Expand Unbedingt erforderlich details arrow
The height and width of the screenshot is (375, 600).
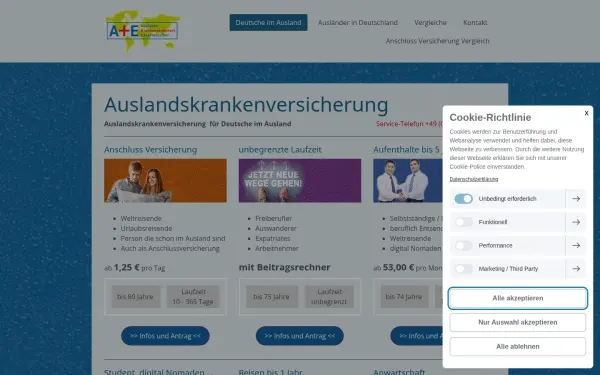tap(576, 199)
